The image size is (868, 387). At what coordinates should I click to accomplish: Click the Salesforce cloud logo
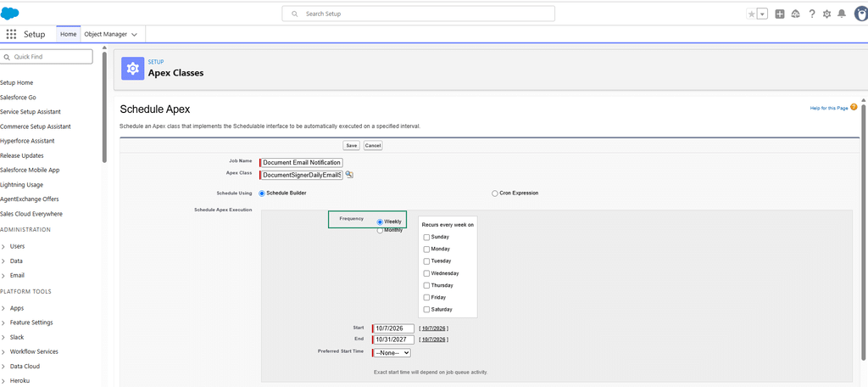10,14
